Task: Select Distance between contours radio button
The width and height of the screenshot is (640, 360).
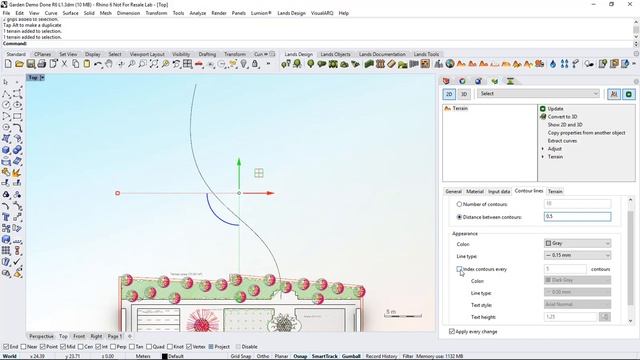Action: coord(459,217)
